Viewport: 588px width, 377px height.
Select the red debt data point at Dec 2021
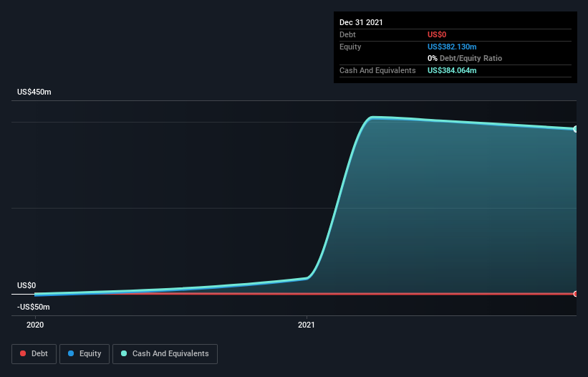point(576,294)
